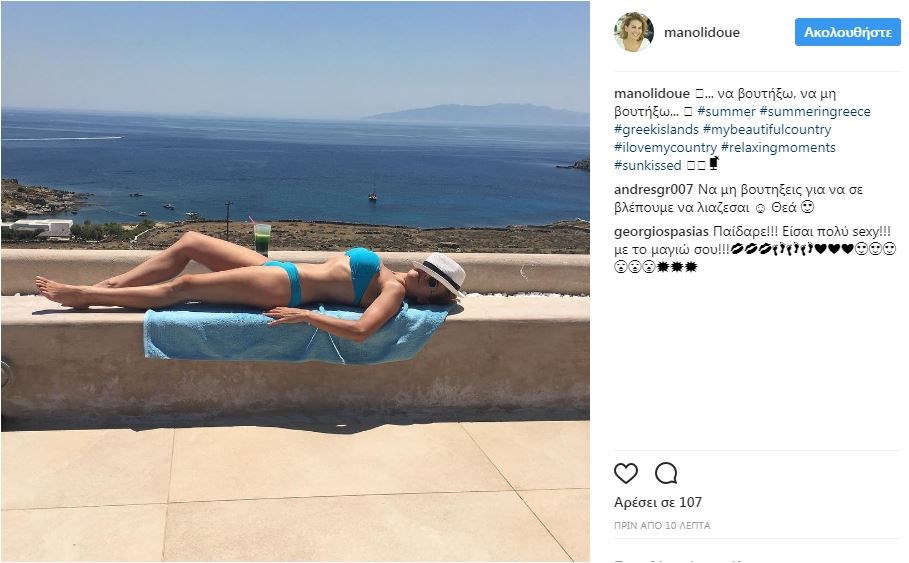Open manolidoue profile picture avatar
This screenshot has width=909, height=563.
[634, 32]
